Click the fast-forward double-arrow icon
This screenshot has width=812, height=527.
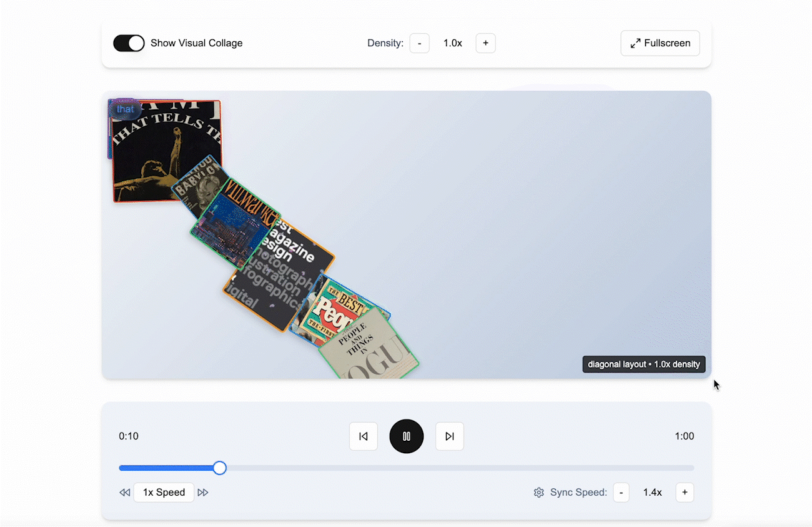[x=203, y=493]
